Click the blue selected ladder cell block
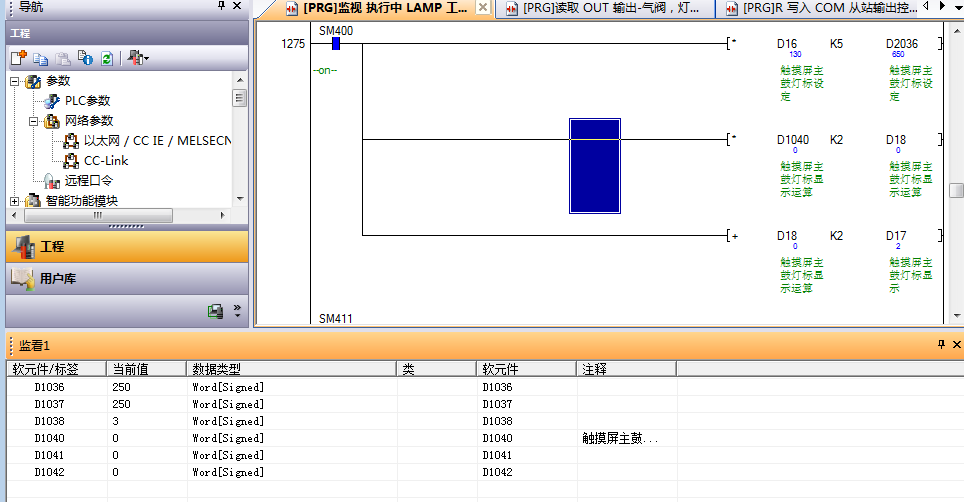This screenshot has width=964, height=502. pyautogui.click(x=595, y=166)
